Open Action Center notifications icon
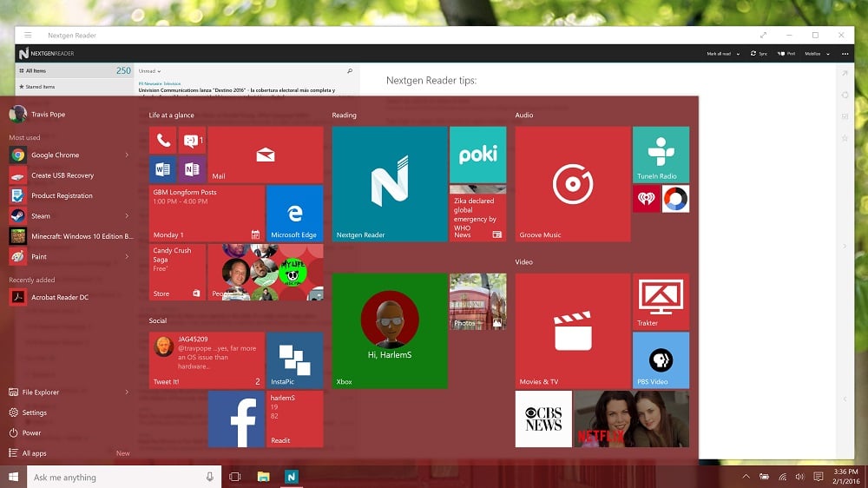Viewport: 868px width, 488px height. [x=819, y=477]
